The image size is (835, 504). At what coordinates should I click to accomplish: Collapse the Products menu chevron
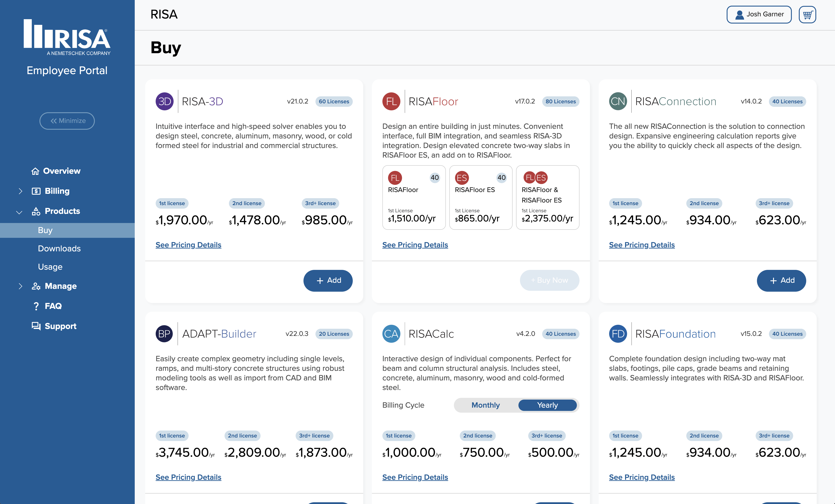pos(19,212)
